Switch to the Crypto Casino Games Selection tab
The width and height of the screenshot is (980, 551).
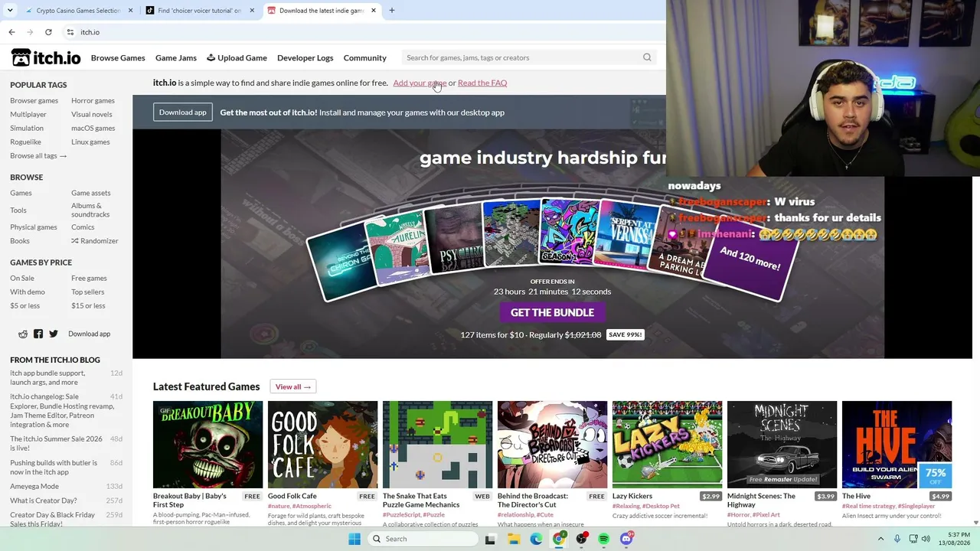[x=77, y=11]
